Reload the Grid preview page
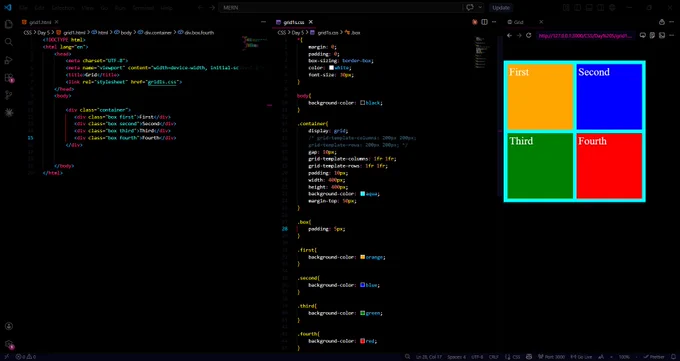 pos(529,36)
